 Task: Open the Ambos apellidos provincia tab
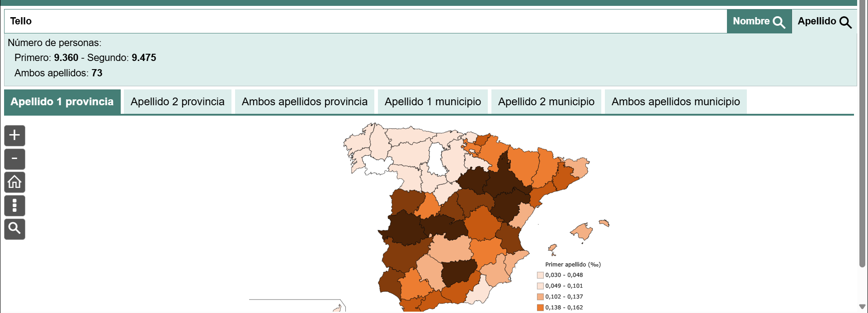click(x=304, y=102)
